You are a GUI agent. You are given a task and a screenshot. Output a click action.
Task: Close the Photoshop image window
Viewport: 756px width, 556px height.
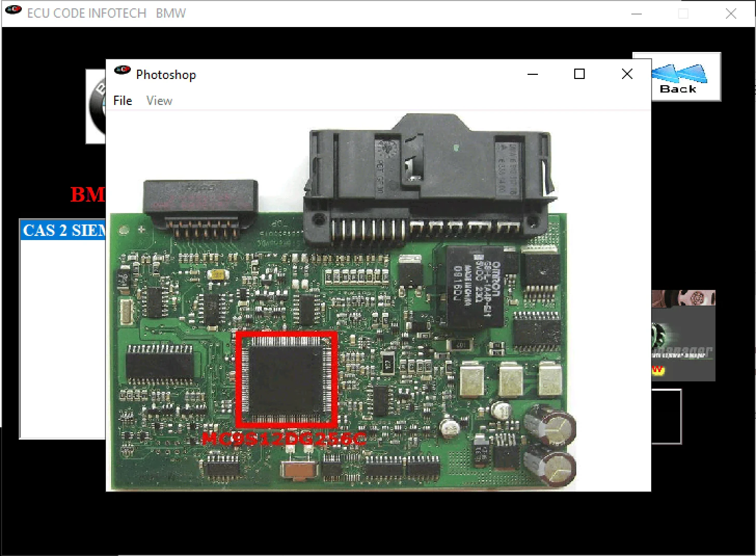coord(627,74)
